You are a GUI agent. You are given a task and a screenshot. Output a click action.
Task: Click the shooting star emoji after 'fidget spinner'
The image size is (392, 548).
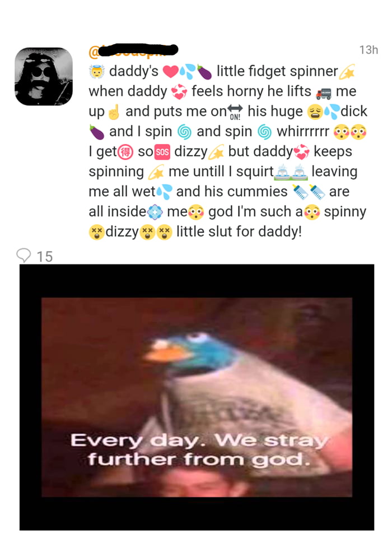(347, 72)
